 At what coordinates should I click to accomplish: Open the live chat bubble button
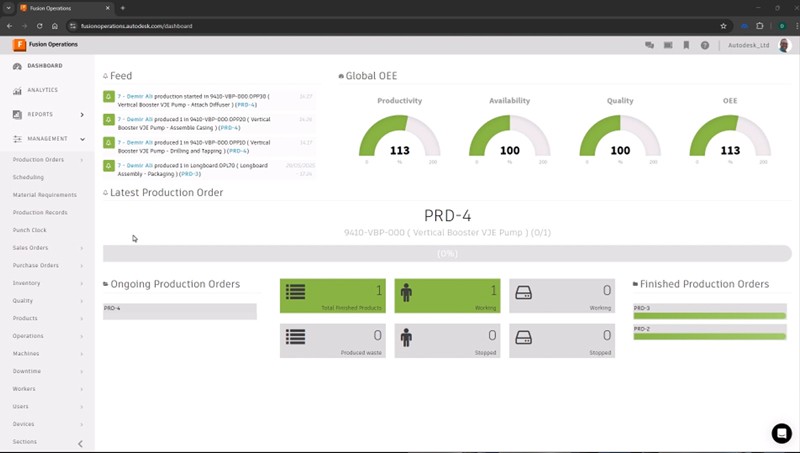pos(781,433)
